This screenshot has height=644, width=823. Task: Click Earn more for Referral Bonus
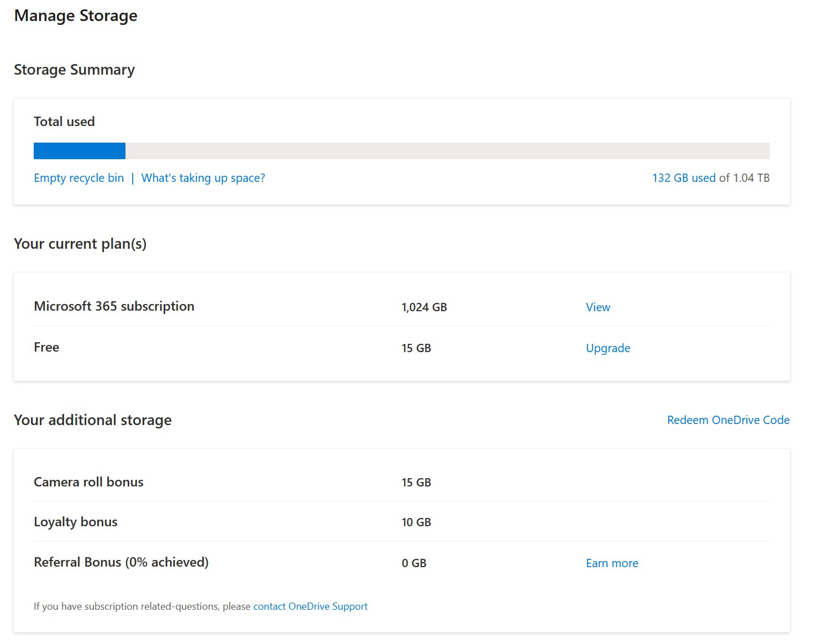(612, 563)
